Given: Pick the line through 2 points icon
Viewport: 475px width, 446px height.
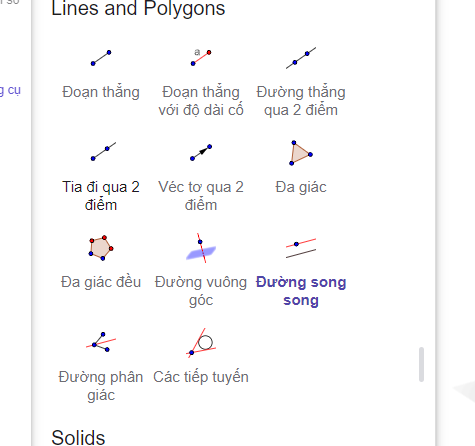Looking at the screenshot, I should tap(301, 58).
